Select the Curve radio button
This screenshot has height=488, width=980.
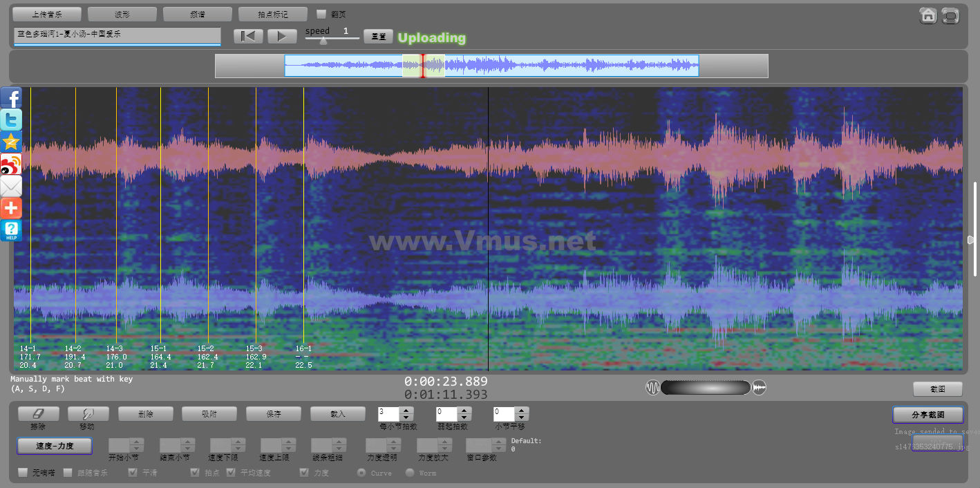pos(361,473)
